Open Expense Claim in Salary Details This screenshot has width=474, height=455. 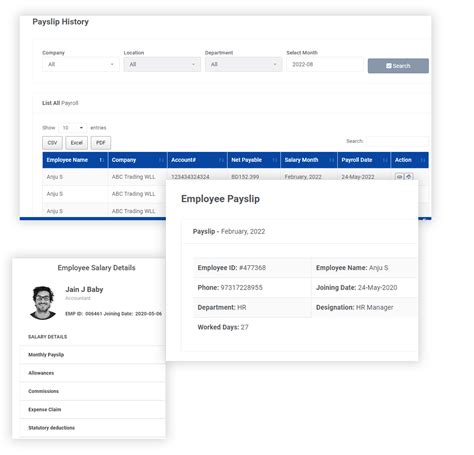[x=92, y=410]
